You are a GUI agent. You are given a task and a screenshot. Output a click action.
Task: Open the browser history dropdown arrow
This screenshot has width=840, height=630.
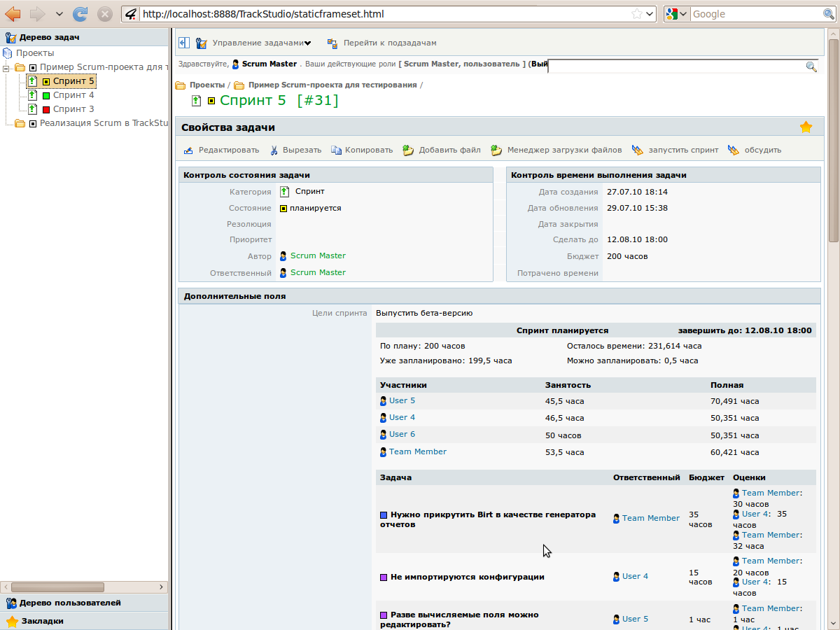[x=59, y=13]
